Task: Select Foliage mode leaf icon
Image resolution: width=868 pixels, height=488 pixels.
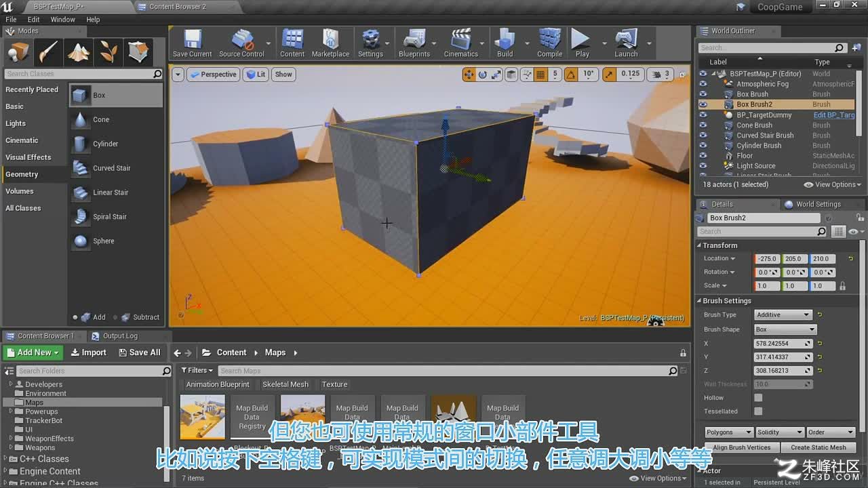Action: click(108, 52)
